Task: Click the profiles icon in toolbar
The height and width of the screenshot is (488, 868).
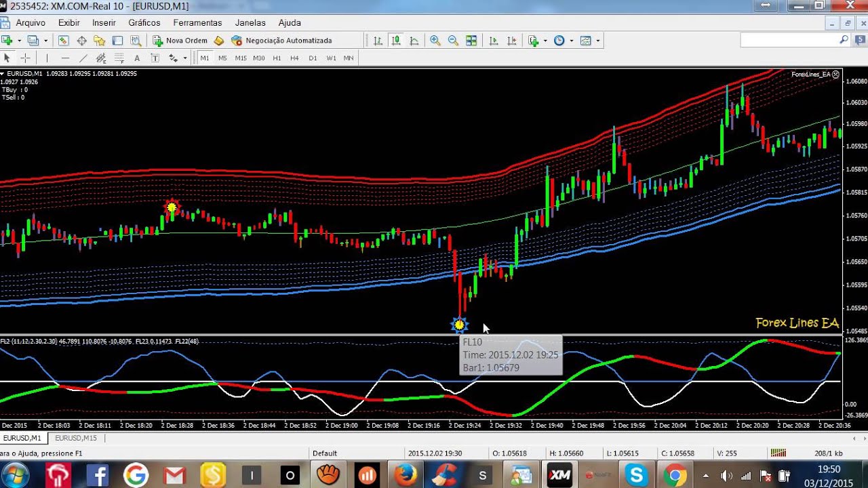Action: 33,41
